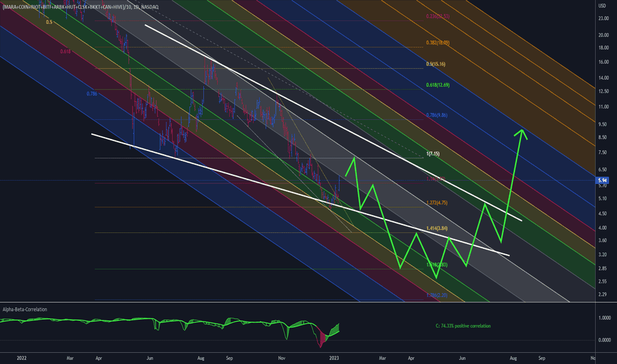Click the 4.50 price axis label
This screenshot has height=364, width=617.
[x=602, y=214]
